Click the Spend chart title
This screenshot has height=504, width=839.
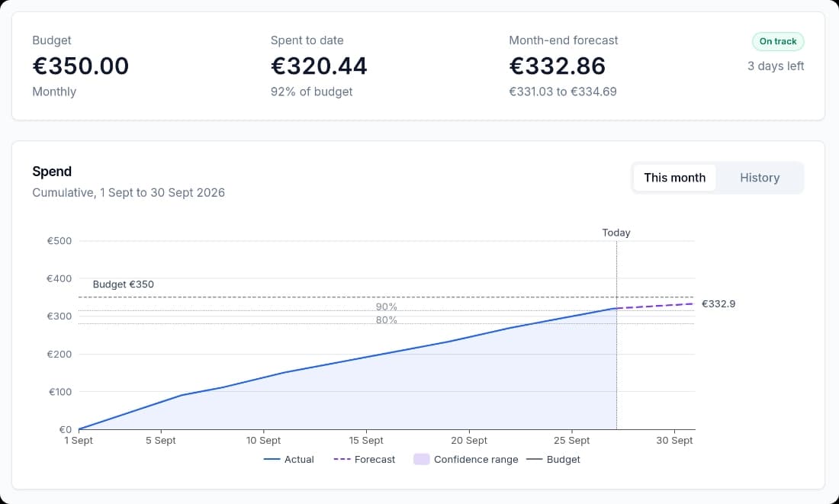coord(52,172)
